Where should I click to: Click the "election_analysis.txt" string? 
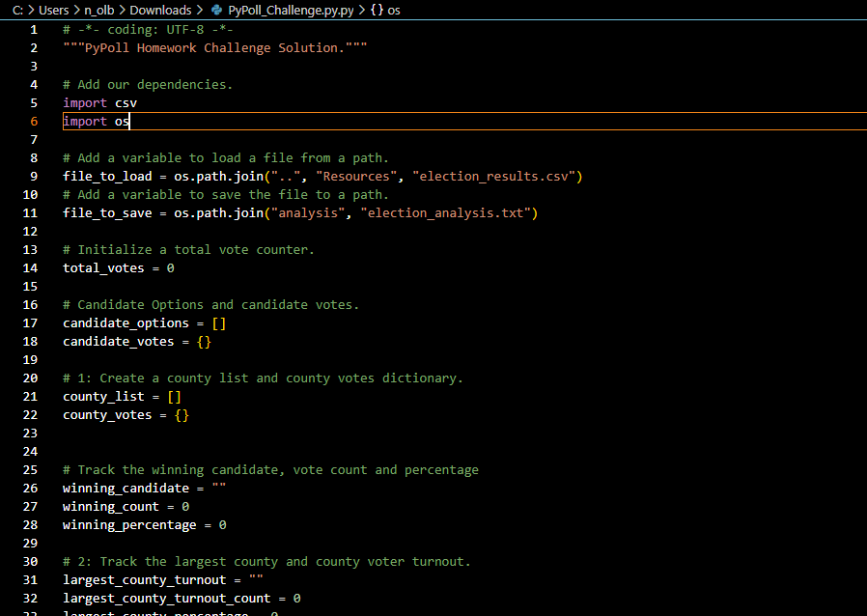pyautogui.click(x=446, y=212)
